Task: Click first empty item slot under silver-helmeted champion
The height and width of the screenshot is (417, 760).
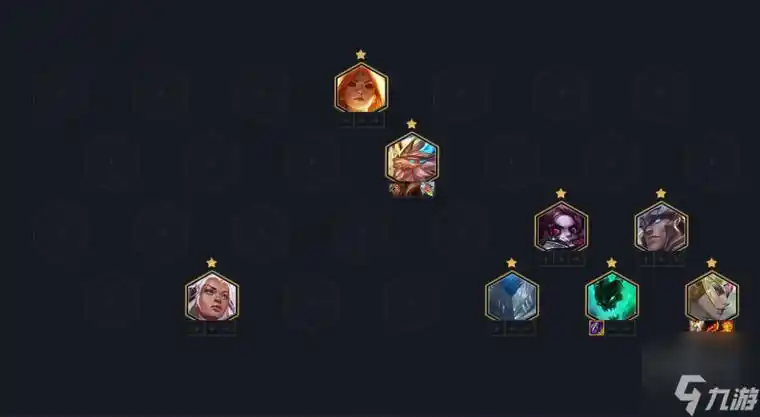Action: tap(646, 259)
